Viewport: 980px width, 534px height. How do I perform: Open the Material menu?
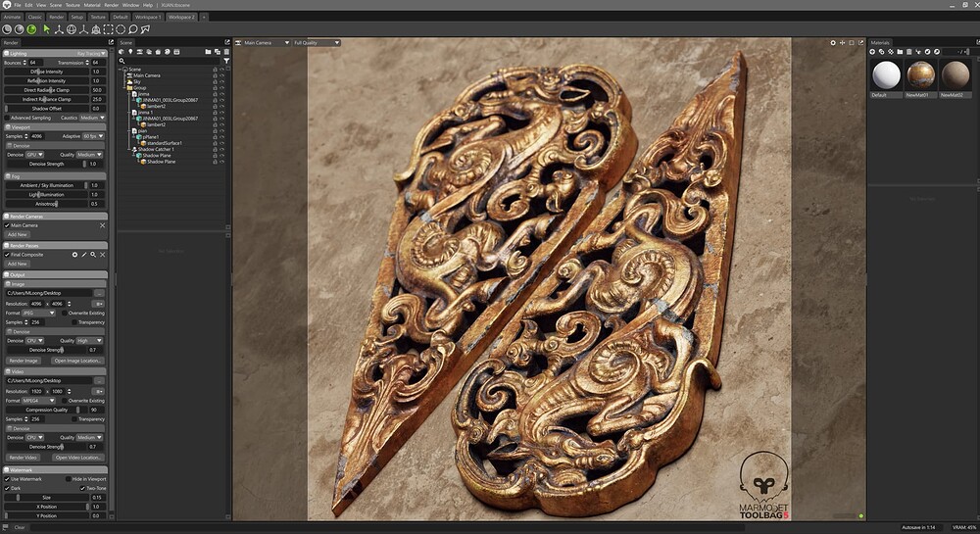pos(92,5)
